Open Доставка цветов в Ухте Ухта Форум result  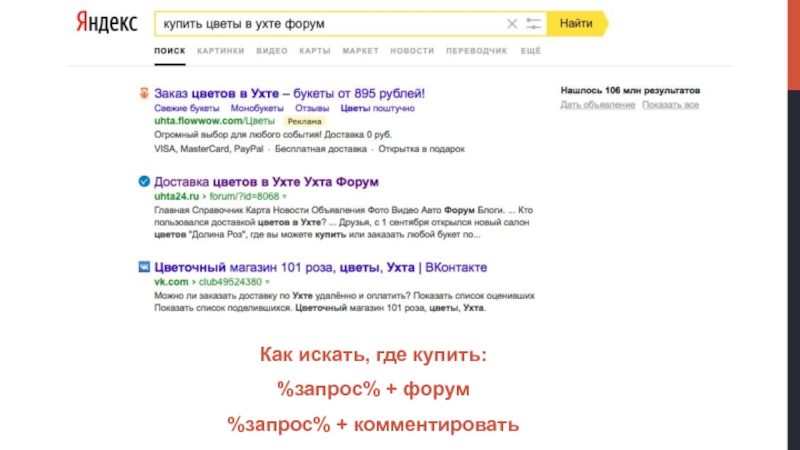[x=266, y=182]
